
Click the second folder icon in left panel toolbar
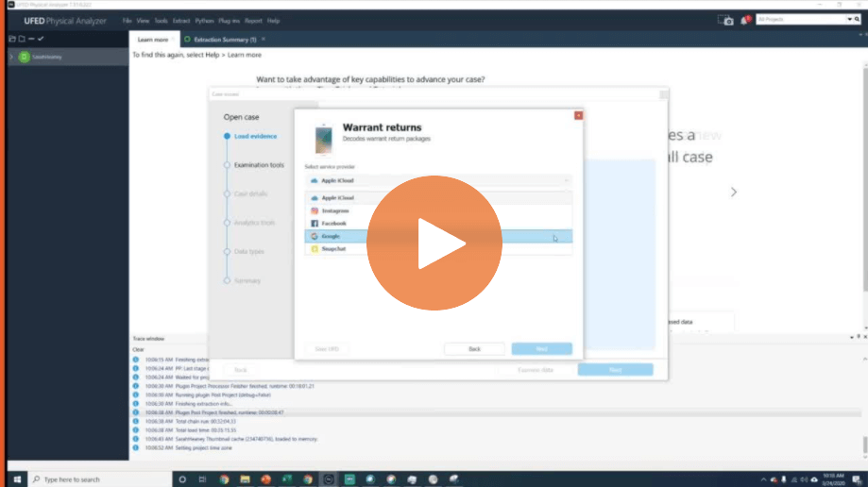point(22,39)
